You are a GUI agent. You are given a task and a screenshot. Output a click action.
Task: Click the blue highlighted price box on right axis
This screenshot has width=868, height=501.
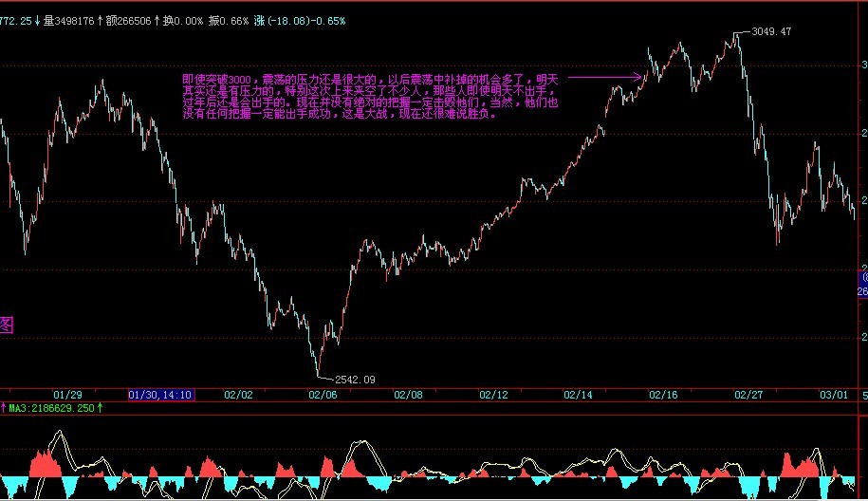(861, 285)
